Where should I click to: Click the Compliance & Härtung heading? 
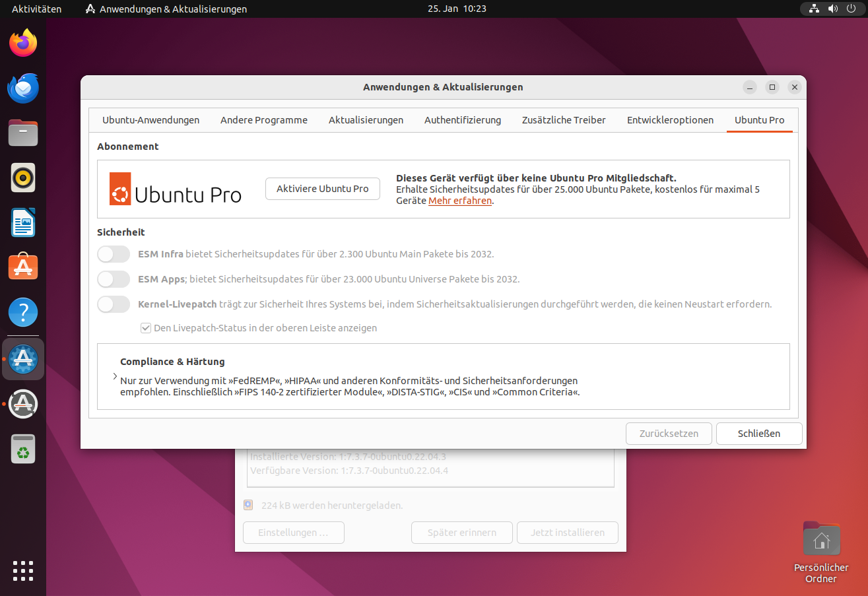[172, 362]
